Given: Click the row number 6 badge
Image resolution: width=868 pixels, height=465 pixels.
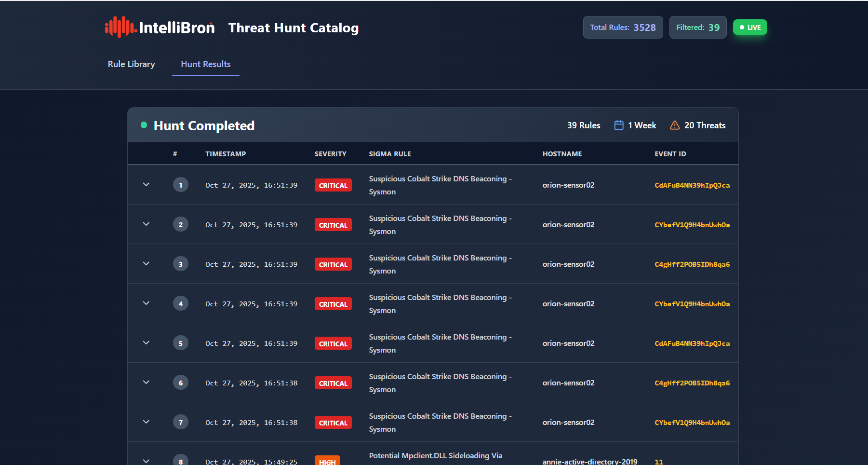Looking at the screenshot, I should 181,383.
